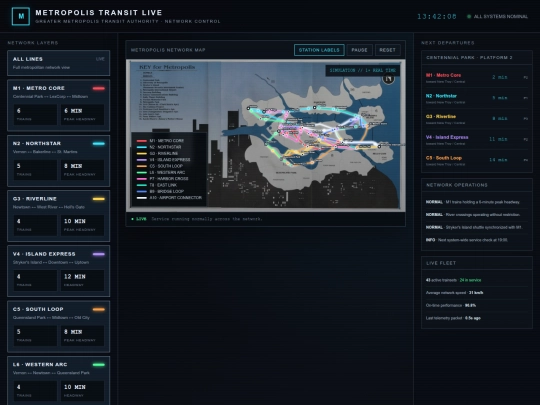Click the 13:42:08 clock readout
Viewport: 540px width, 405px height.
(x=437, y=17)
